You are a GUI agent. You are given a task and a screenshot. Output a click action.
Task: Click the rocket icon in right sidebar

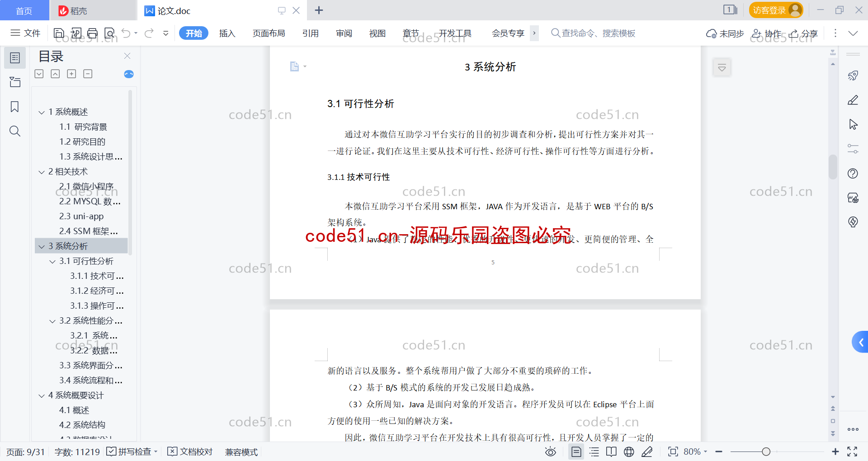click(853, 75)
